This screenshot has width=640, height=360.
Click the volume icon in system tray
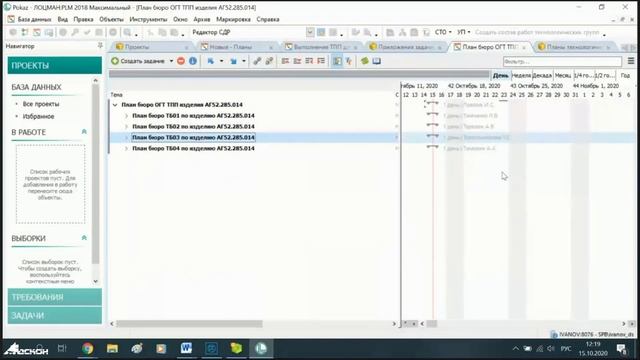tap(551, 349)
